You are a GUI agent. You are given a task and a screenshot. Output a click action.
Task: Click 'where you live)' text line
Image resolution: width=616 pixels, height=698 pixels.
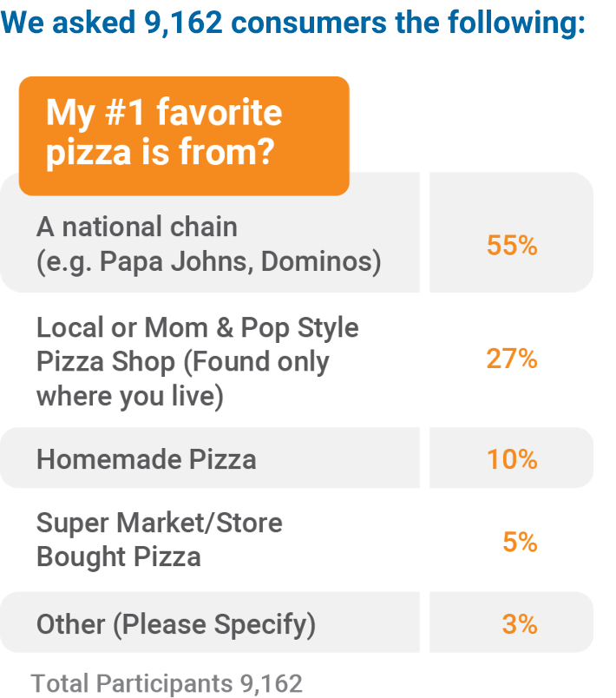coord(130,396)
